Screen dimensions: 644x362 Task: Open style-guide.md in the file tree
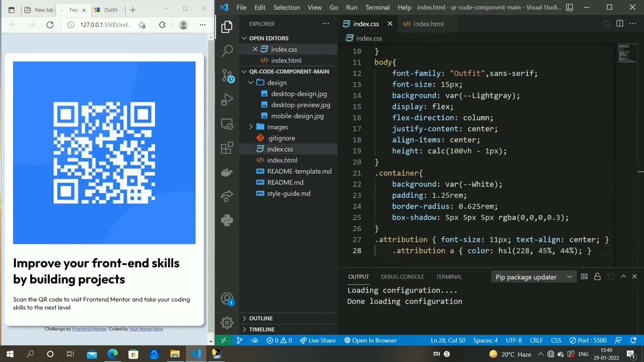click(288, 193)
